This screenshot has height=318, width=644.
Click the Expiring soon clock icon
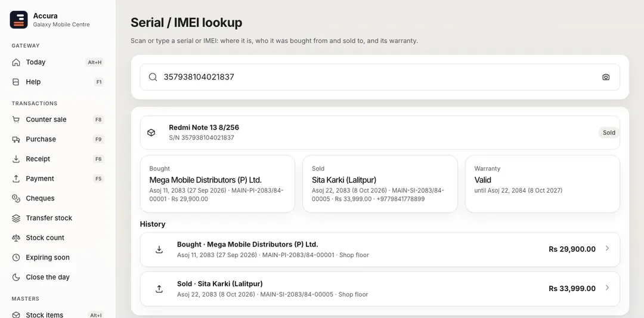[x=16, y=258]
